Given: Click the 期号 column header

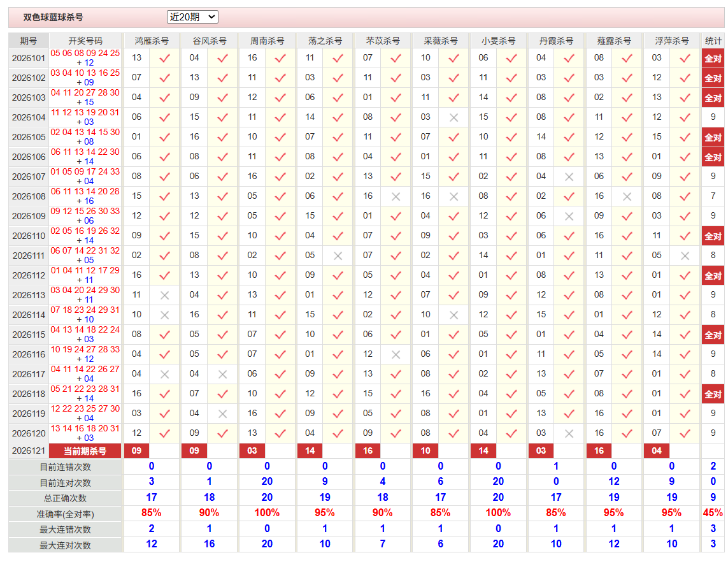Looking at the screenshot, I should pos(28,41).
